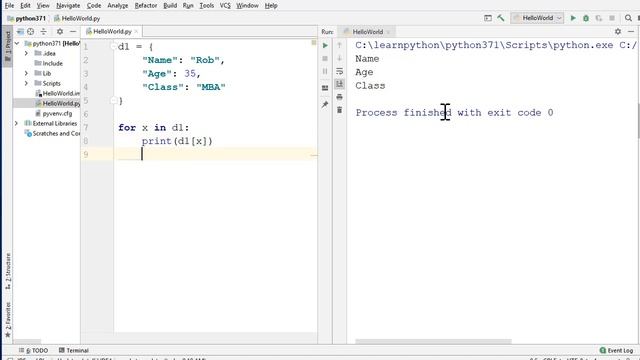Click the top toolbar Stop button
640x360 pixels.
(x=612, y=18)
